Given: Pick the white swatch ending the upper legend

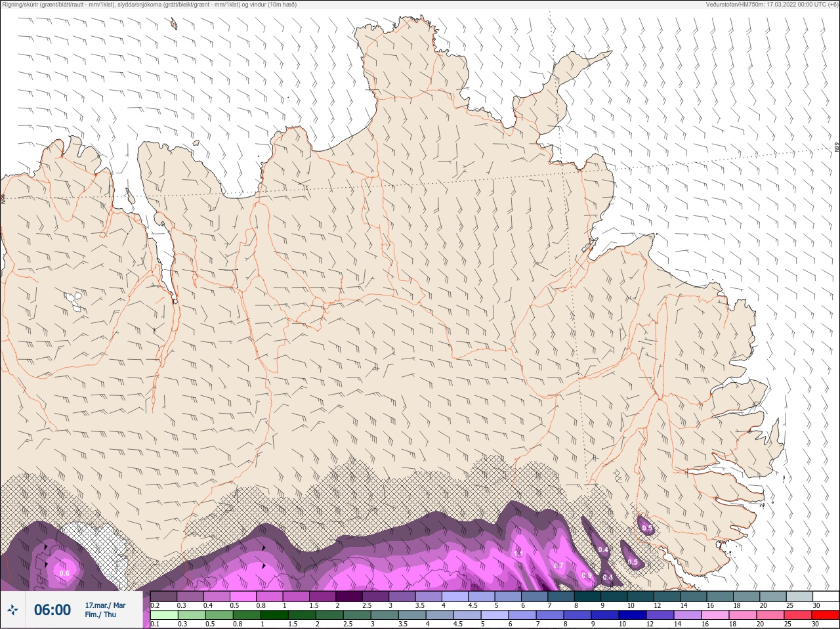Looking at the screenshot, I should coord(826,596).
